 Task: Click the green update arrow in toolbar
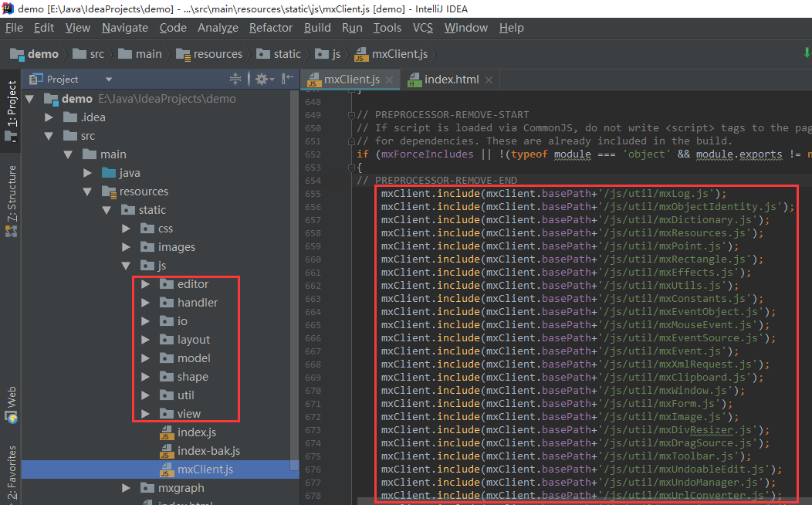(x=807, y=53)
